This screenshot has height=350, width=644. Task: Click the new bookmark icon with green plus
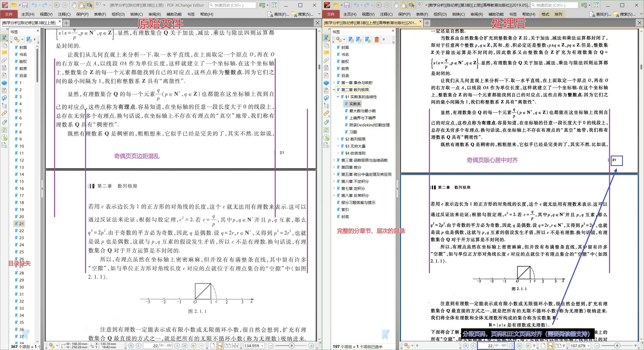click(368, 40)
